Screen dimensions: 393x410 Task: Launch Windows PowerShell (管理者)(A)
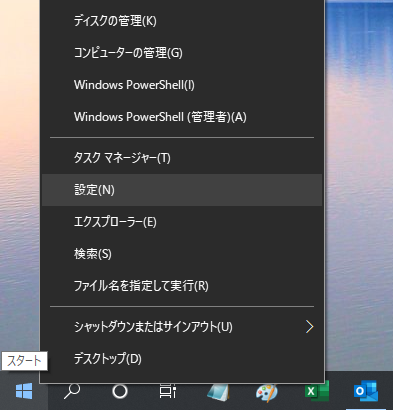pos(182,117)
